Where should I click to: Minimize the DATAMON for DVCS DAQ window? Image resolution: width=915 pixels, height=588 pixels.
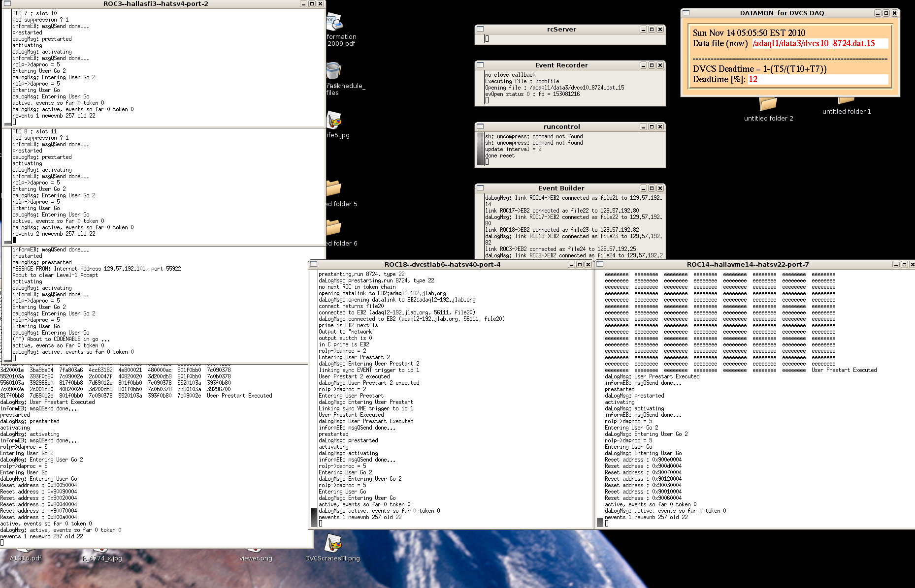(x=878, y=13)
